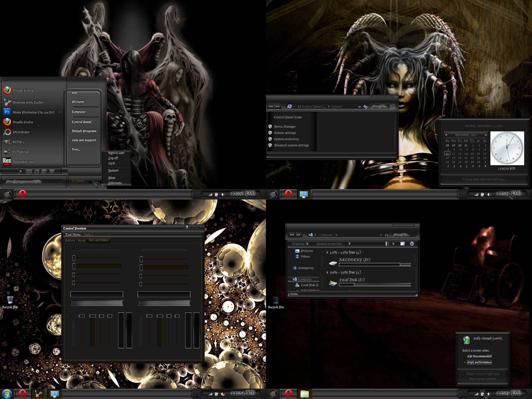
Task: Select the High performance power plan
Action: click(x=479, y=362)
